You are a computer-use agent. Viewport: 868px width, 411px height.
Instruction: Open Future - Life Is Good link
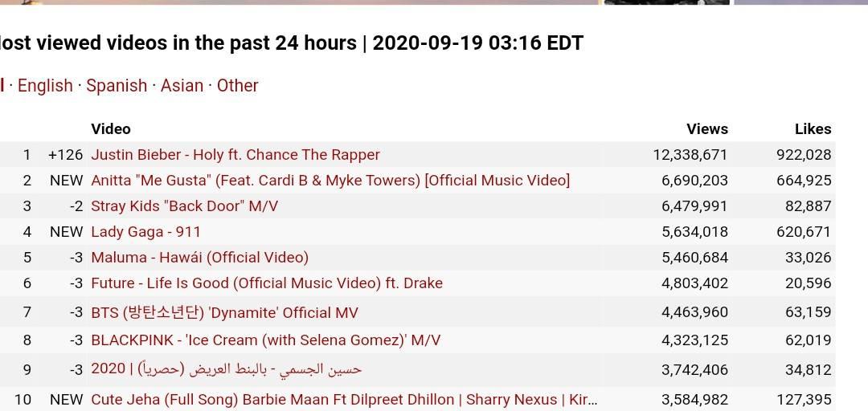pyautogui.click(x=267, y=283)
